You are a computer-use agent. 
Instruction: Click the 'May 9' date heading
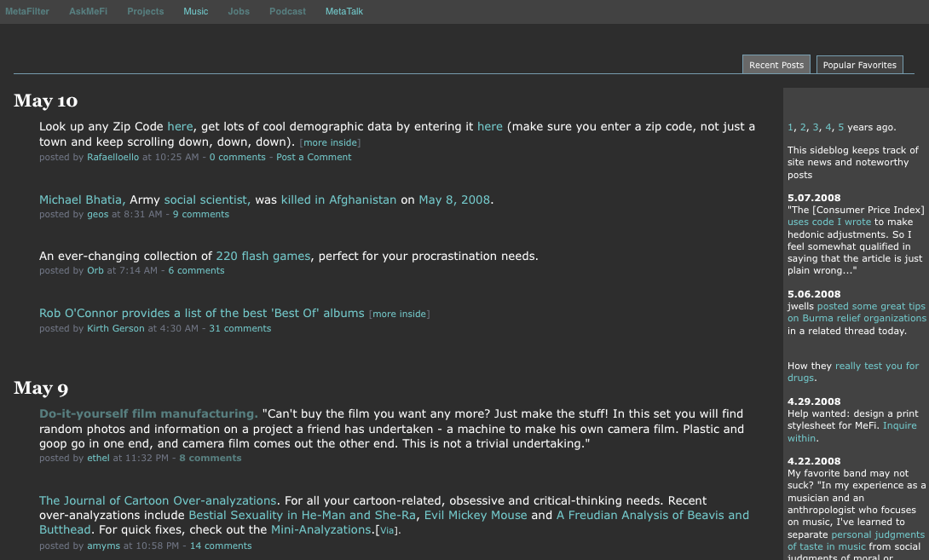41,388
